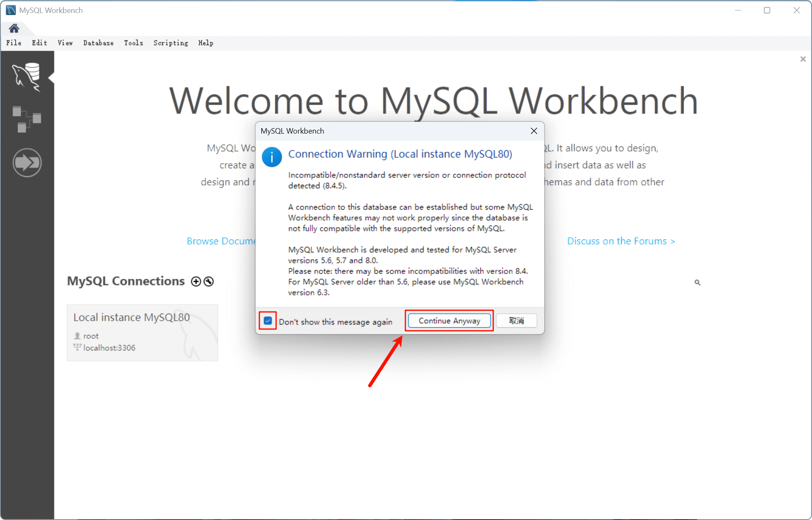Click the MySQL Workbench title bar app icon

coord(11,10)
